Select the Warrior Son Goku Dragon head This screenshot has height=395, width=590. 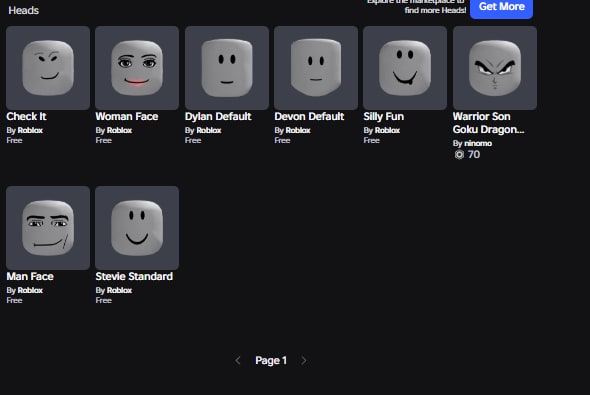(x=495, y=68)
